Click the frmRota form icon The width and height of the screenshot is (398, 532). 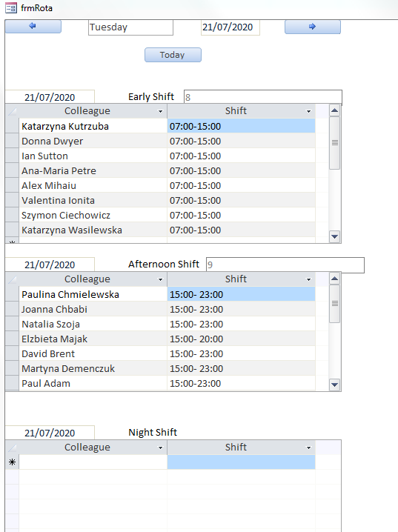pos(11,8)
